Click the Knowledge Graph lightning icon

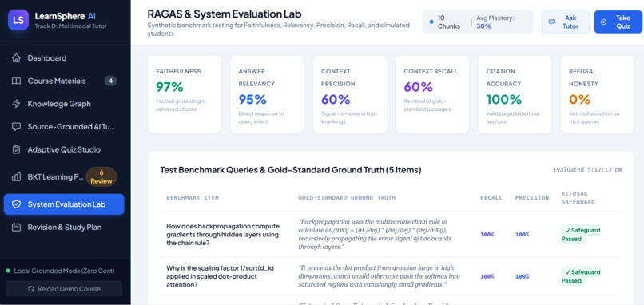tap(16, 104)
